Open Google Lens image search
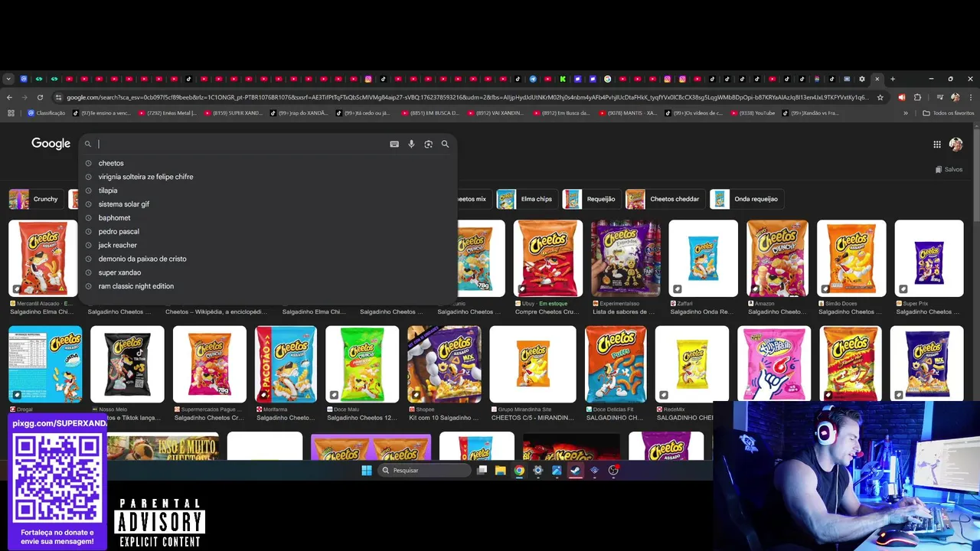This screenshot has width=980, height=551. [428, 144]
